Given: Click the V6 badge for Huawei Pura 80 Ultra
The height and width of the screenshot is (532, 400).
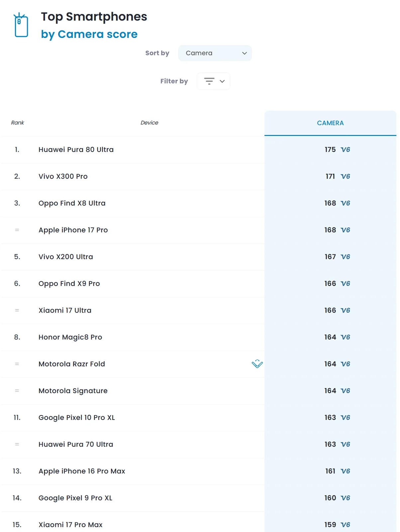Looking at the screenshot, I should 345,150.
